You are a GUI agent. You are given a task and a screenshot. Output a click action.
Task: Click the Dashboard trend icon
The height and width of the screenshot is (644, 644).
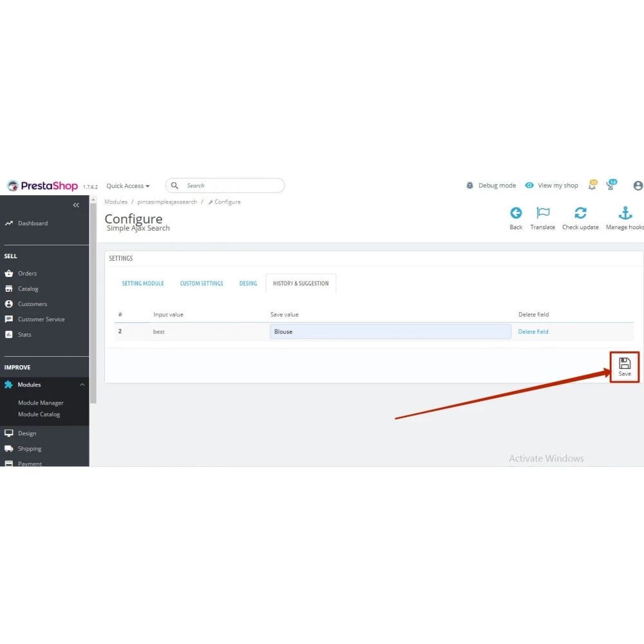pos(8,223)
